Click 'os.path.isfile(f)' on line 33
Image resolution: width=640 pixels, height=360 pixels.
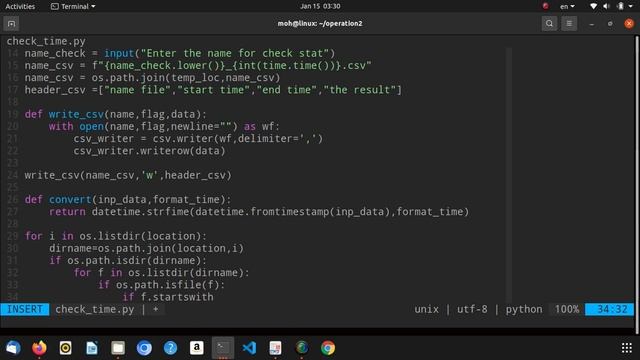point(167,285)
